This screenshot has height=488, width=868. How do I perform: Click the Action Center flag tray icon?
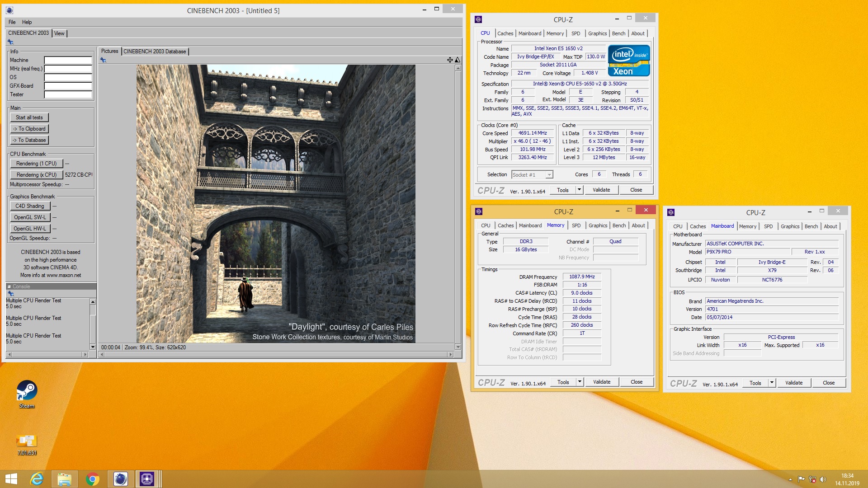(801, 479)
